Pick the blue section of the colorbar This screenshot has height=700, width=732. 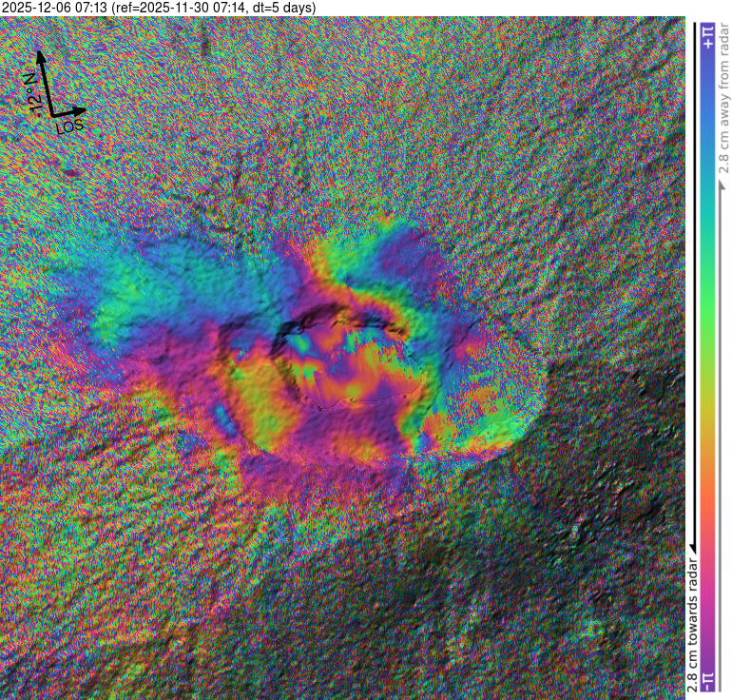[706, 124]
